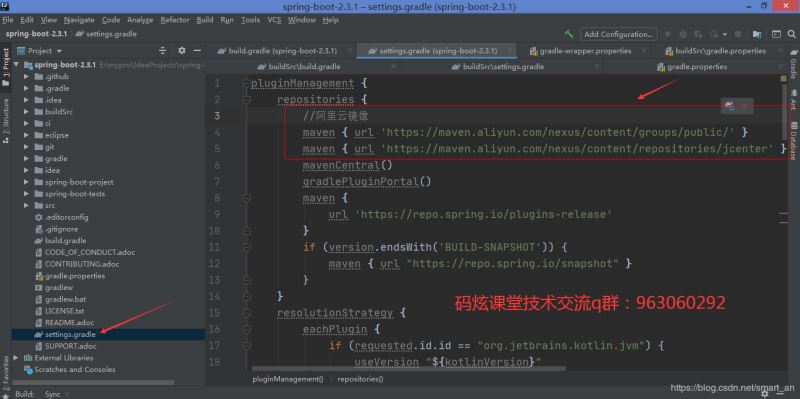
Task: Select LICENSE.txt in project tree
Action: pos(108,311)
